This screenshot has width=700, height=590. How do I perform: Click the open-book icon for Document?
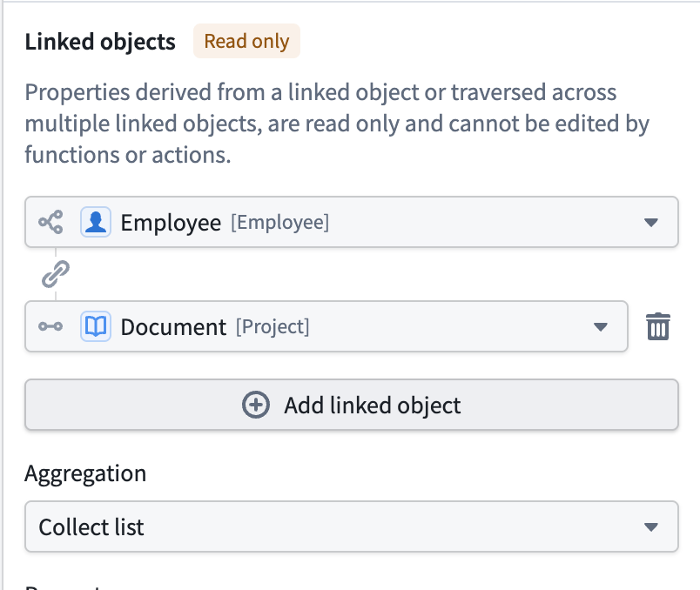pyautogui.click(x=96, y=326)
